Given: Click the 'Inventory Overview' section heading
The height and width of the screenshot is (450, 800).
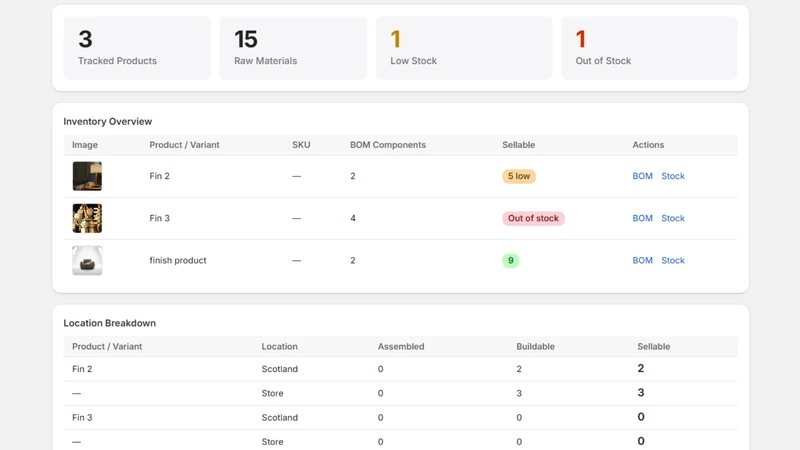Looking at the screenshot, I should [108, 121].
